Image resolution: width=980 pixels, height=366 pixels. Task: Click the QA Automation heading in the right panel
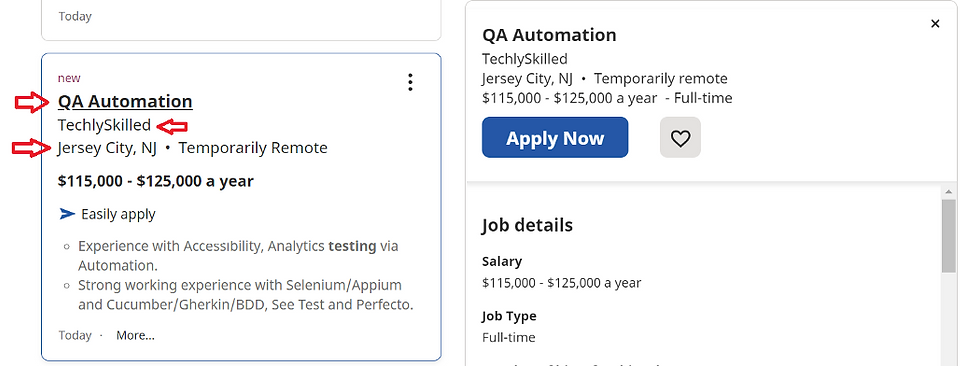(549, 35)
